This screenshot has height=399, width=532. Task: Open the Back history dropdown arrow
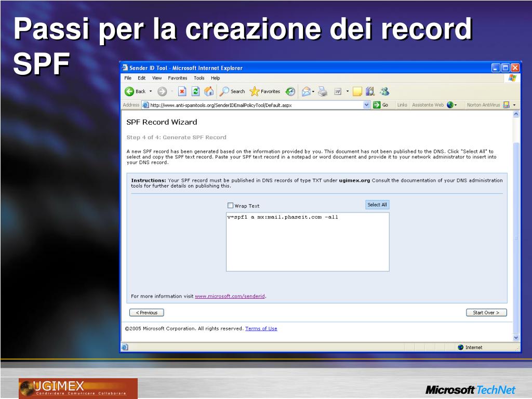point(151,91)
